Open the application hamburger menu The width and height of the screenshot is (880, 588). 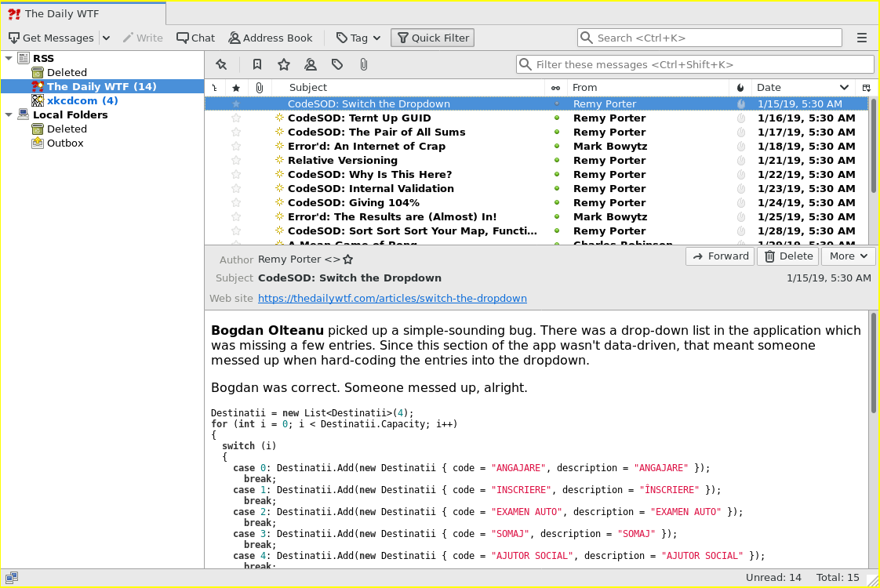[x=862, y=38]
